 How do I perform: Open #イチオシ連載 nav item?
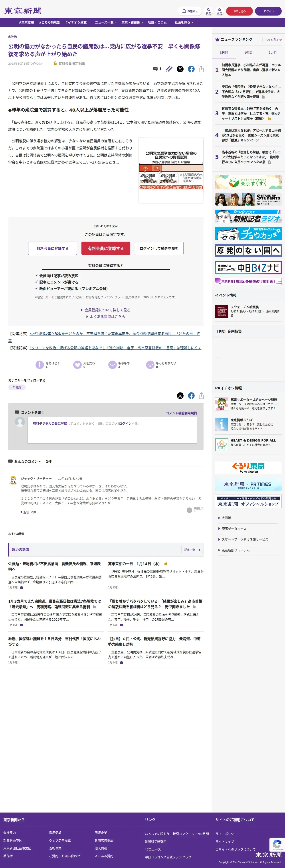[76, 22]
